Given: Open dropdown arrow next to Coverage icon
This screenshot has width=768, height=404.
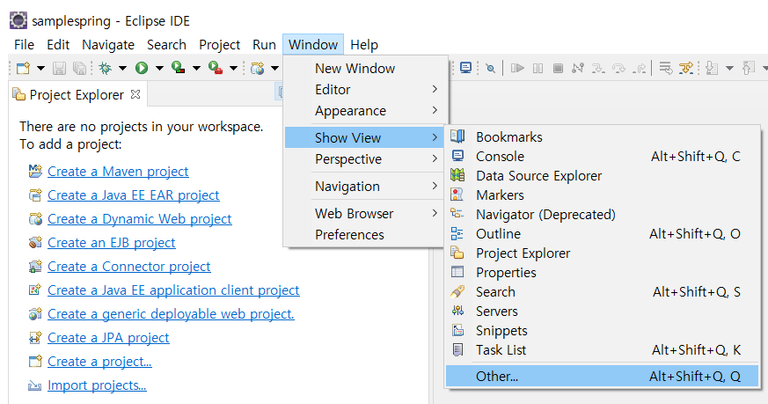Looking at the screenshot, I should click(x=196, y=68).
